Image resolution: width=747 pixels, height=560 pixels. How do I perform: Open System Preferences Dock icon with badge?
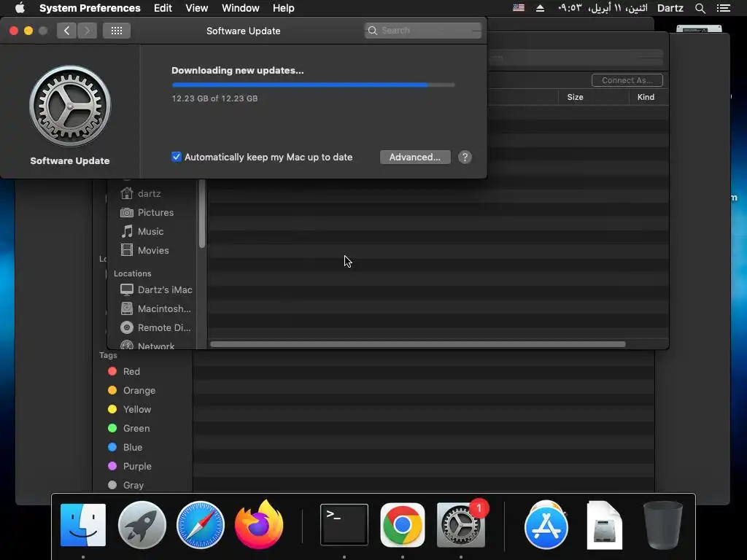(461, 525)
